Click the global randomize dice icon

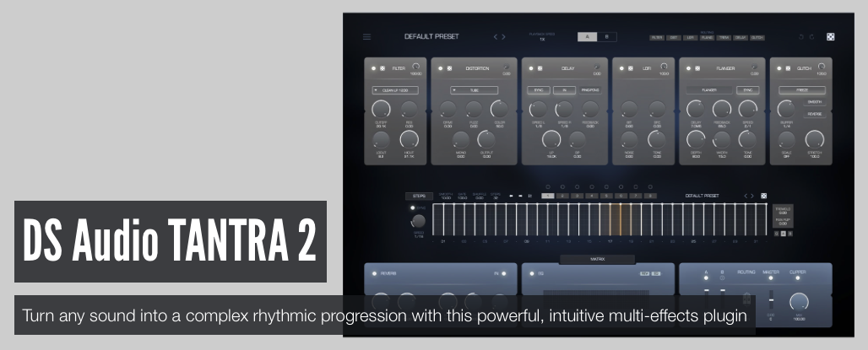tap(830, 37)
